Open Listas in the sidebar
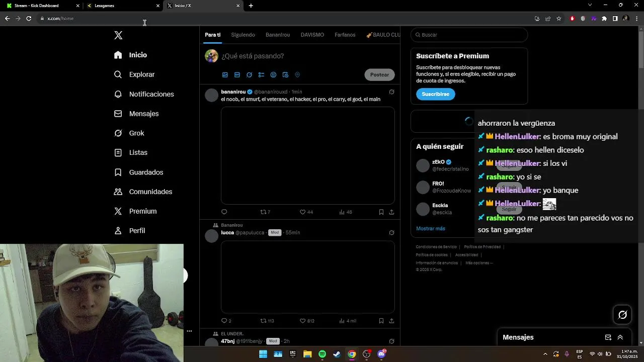This screenshot has height=362, width=644. pos(131,152)
